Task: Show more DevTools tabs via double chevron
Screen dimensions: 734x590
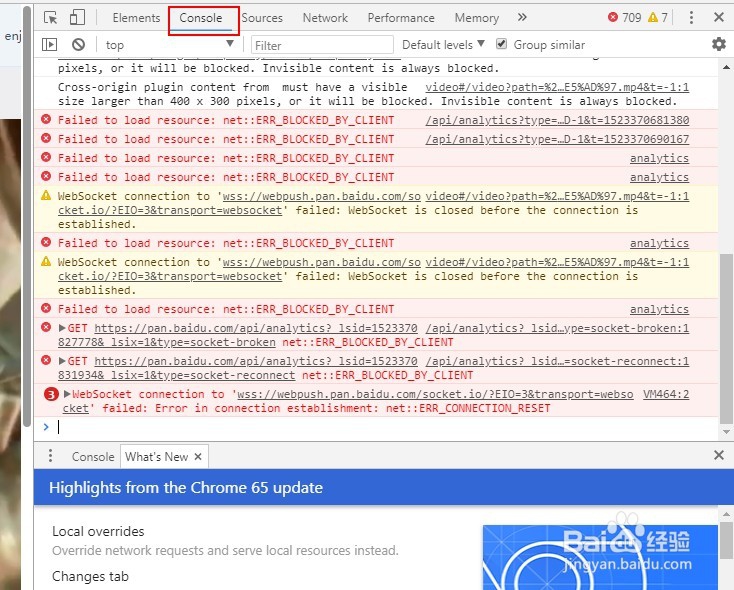Action: click(522, 18)
